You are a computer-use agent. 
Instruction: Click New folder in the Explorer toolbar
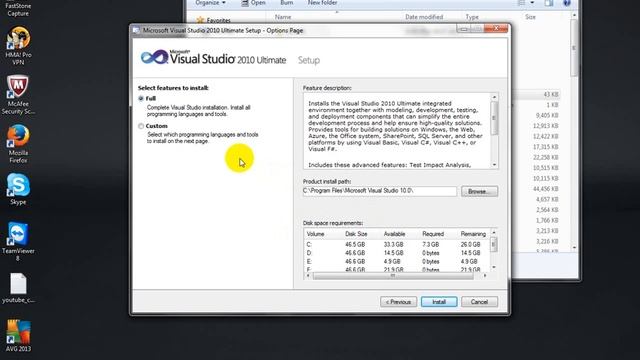click(x=322, y=3)
